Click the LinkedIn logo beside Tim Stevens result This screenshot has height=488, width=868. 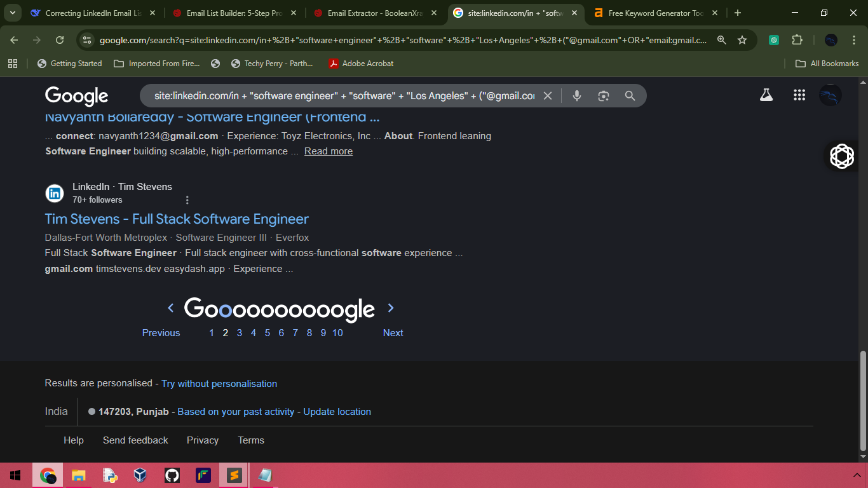click(x=55, y=193)
